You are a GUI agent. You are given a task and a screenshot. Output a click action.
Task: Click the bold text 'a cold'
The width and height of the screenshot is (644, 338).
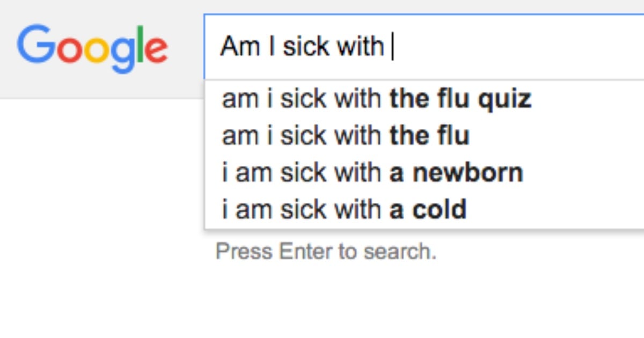[428, 209]
